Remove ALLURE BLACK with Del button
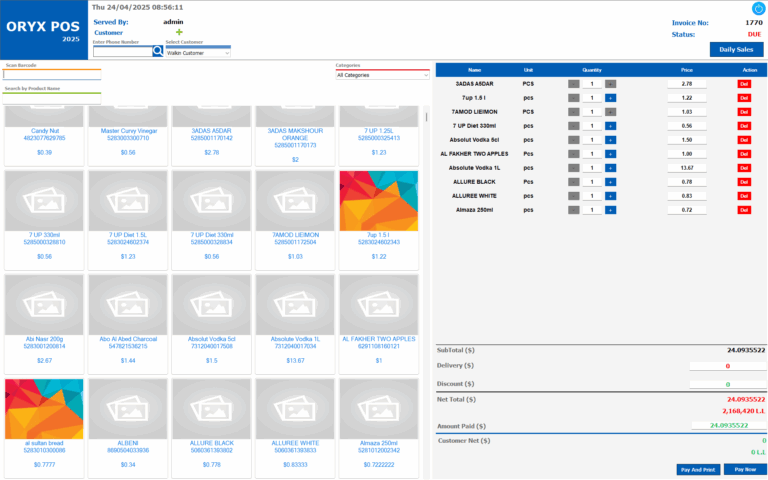 (744, 182)
